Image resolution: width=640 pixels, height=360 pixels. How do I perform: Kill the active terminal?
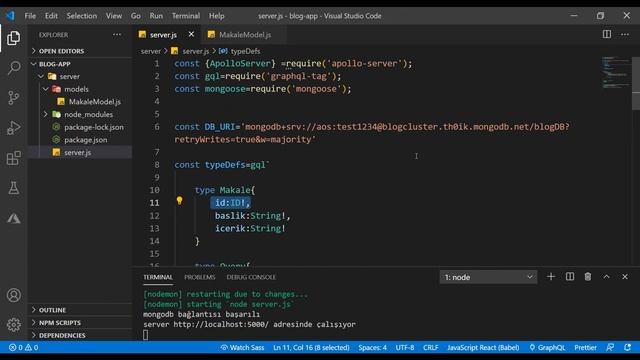(x=588, y=277)
